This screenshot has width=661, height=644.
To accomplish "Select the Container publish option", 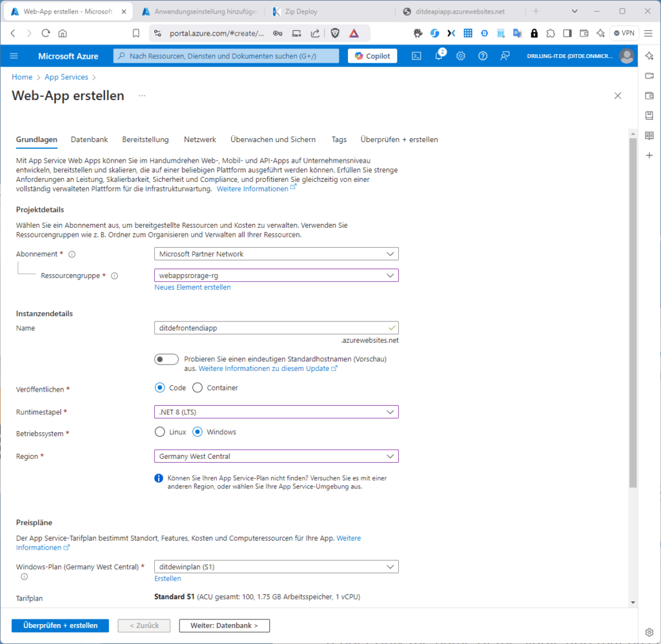I will pyautogui.click(x=198, y=388).
